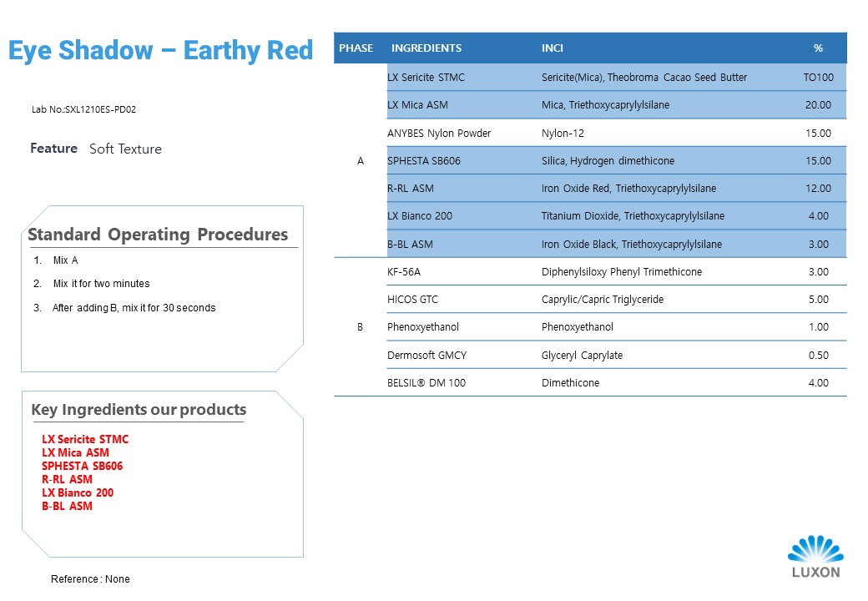Select 'BELSIL® DM 100' ingredient cell
Viewport: 868px width, 601px height.
(426, 383)
